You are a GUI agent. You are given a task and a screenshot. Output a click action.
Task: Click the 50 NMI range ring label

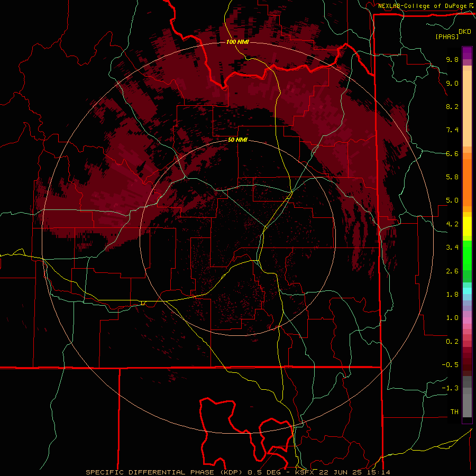237,140
